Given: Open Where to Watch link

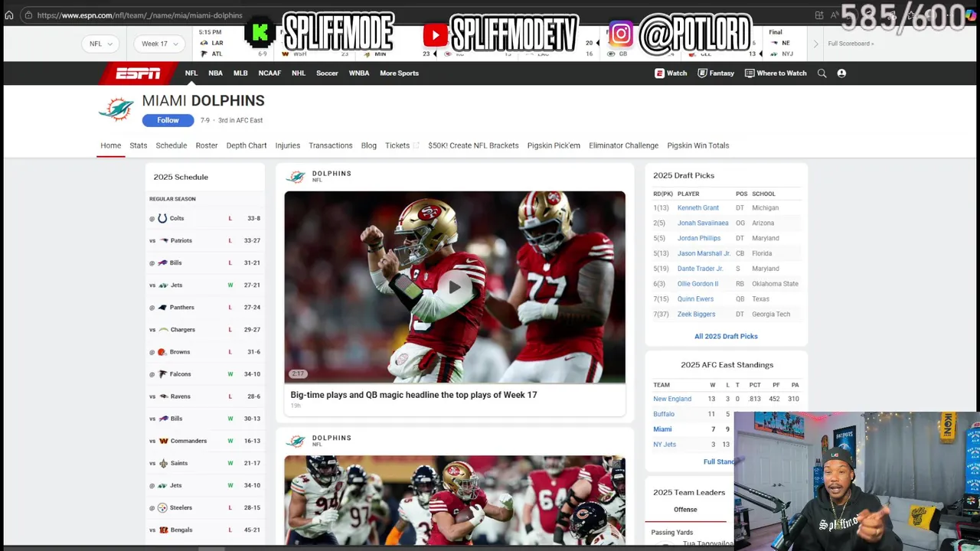Looking at the screenshot, I should 776,73.
